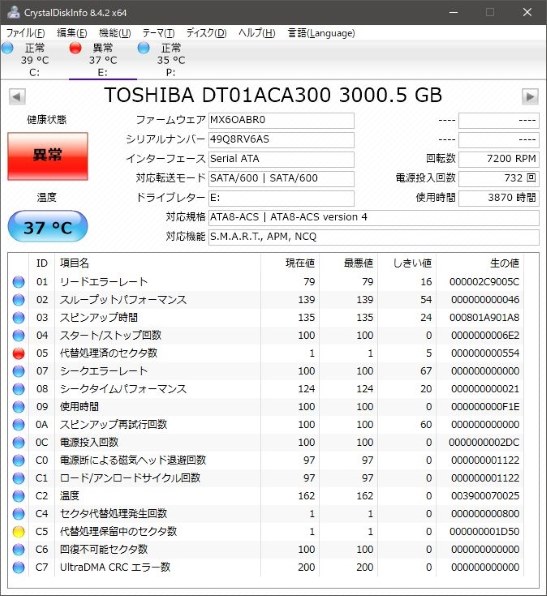This screenshot has width=547, height=596.
Task: Click serial number field 49Q8RV6AS
Action: [x=281, y=140]
